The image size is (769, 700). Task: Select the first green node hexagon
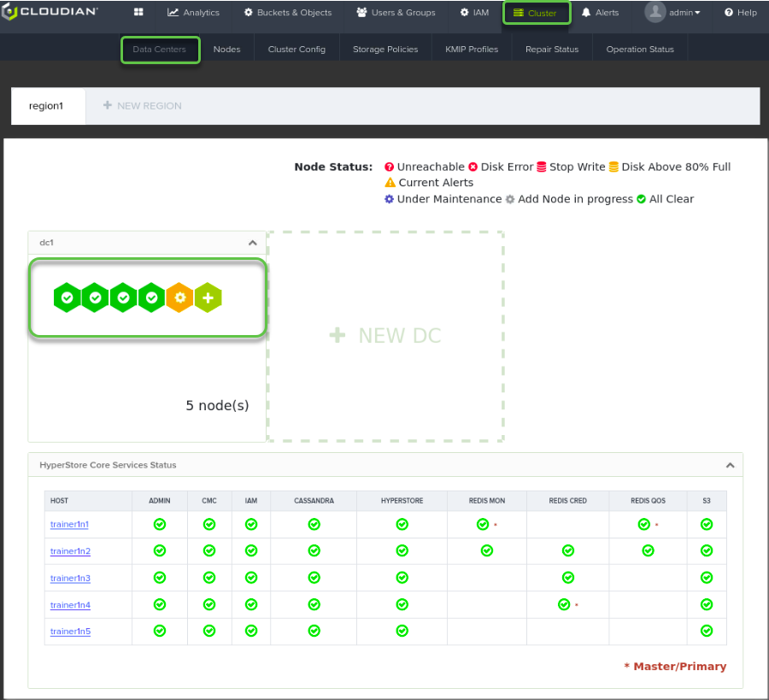tap(68, 297)
